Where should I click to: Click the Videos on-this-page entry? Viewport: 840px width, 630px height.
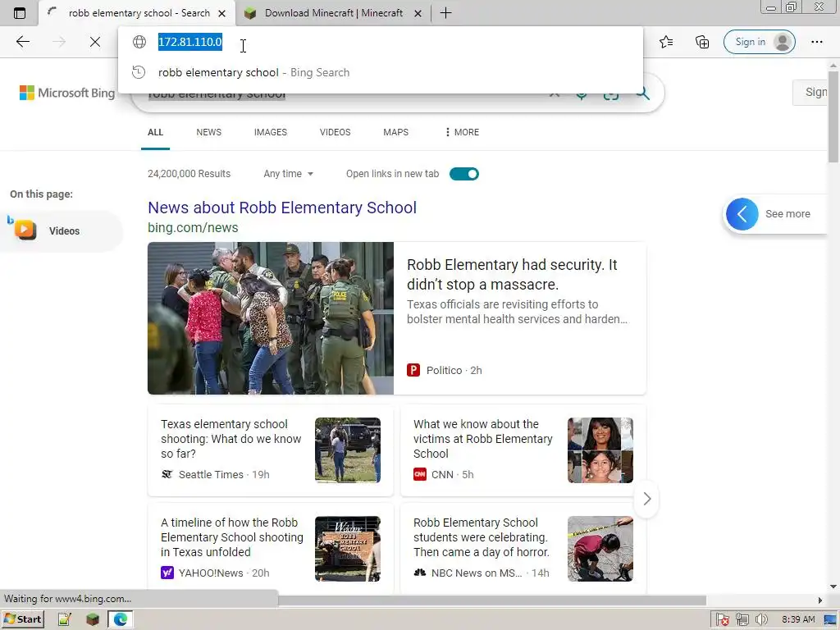[62, 231]
